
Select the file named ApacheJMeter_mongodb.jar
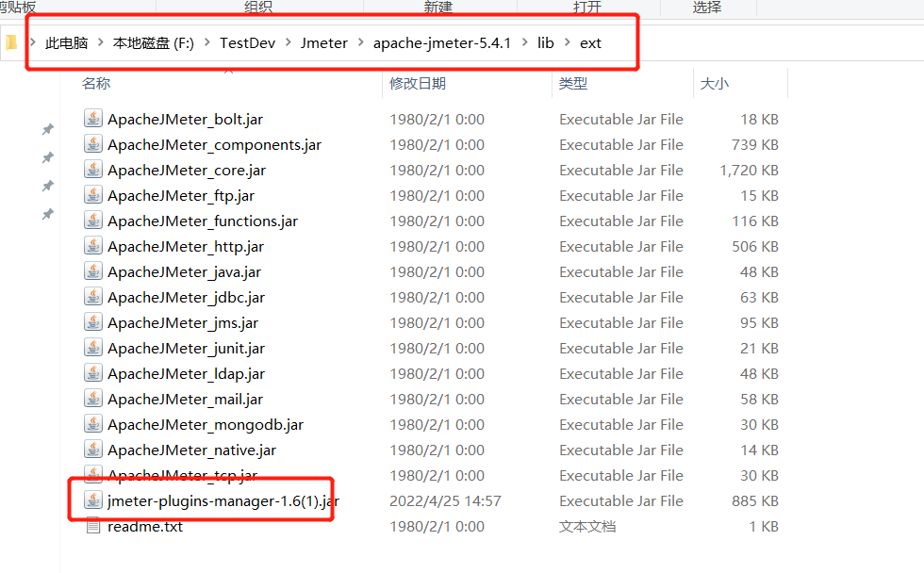click(x=206, y=425)
